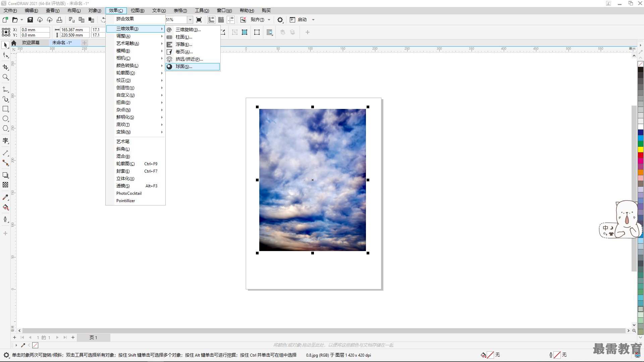
Task: Click the Open folder icon
Action: pos(15,20)
